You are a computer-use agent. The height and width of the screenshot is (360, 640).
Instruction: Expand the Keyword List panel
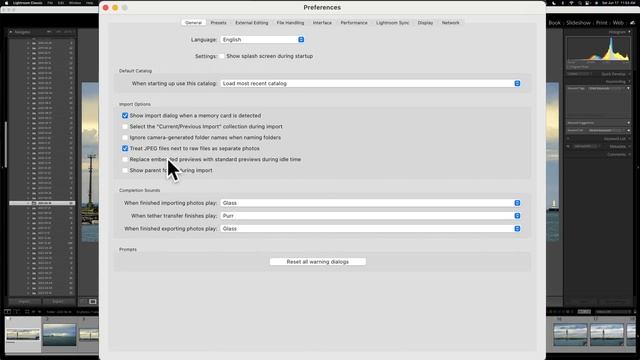(629, 139)
